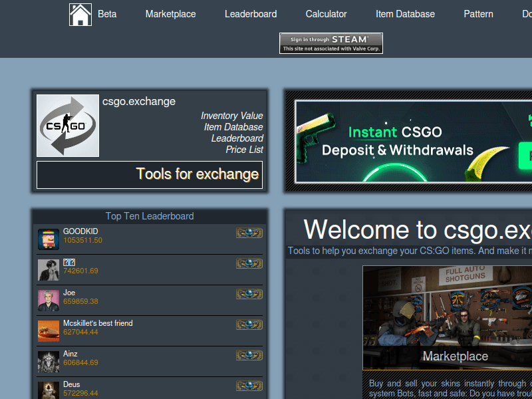Open the Inventory Value link
The height and width of the screenshot is (399, 532).
pos(231,116)
